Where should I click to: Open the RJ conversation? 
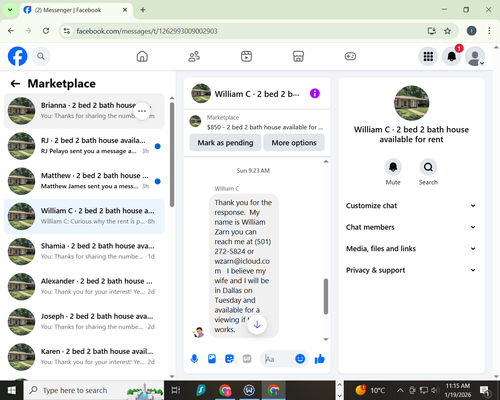[84, 146]
